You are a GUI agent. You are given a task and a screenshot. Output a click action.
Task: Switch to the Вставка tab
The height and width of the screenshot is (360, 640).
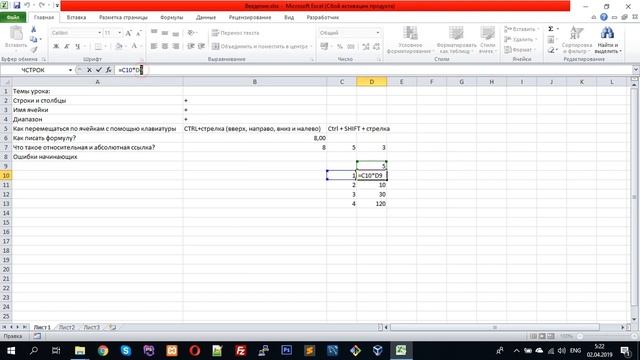[76, 18]
